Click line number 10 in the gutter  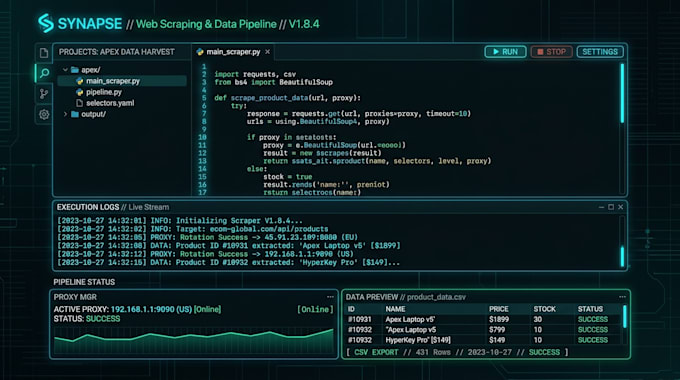pos(202,137)
